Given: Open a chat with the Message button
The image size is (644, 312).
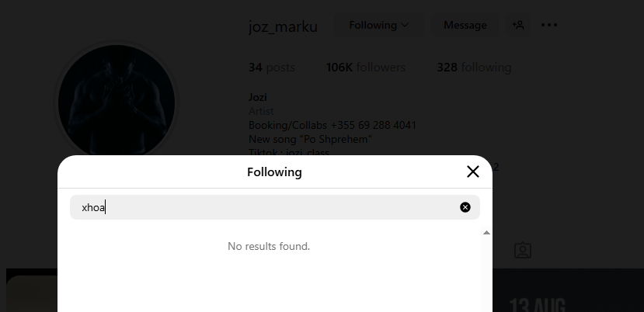Looking at the screenshot, I should tap(465, 25).
